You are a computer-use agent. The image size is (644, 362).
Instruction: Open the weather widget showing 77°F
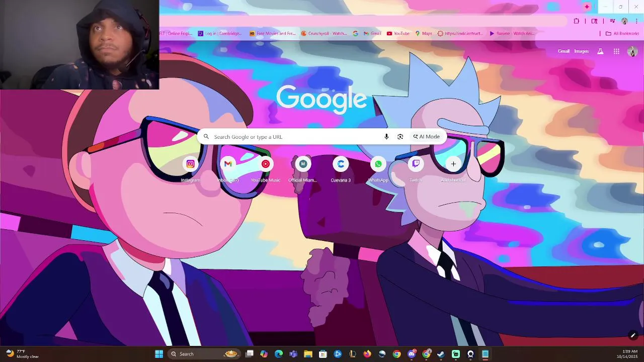tap(23, 354)
